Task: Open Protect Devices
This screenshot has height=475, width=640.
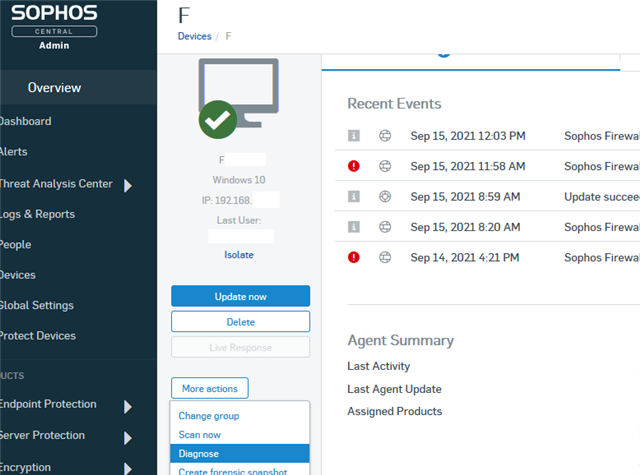Action: (38, 335)
